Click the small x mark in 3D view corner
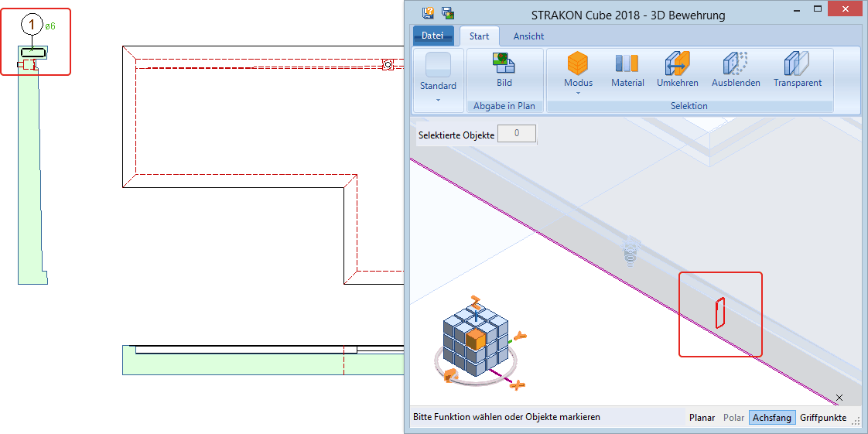The height and width of the screenshot is (434, 868). pyautogui.click(x=839, y=398)
